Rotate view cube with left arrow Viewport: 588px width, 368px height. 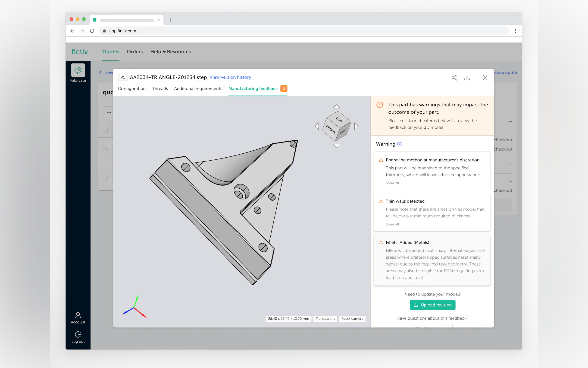[317, 126]
